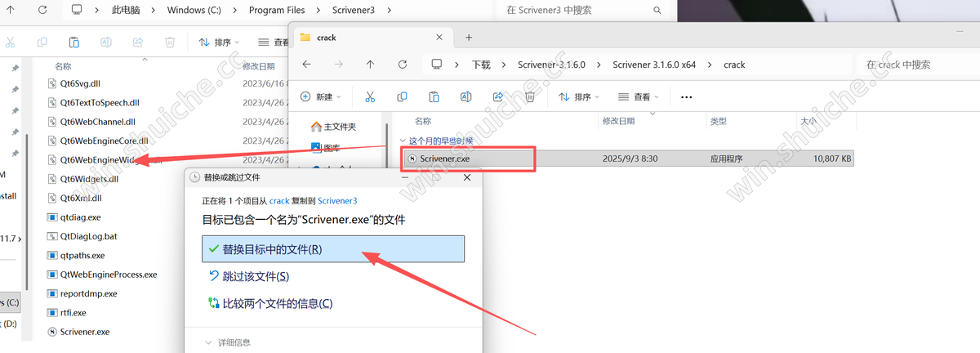Image resolution: width=980 pixels, height=353 pixels.
Task: Go forward in the crack window
Action: [338, 65]
